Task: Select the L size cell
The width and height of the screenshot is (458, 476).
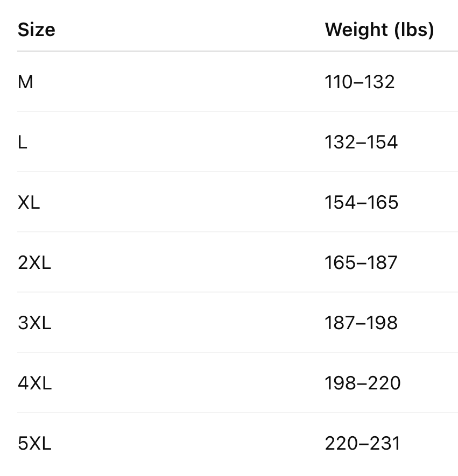Action: click(23, 142)
